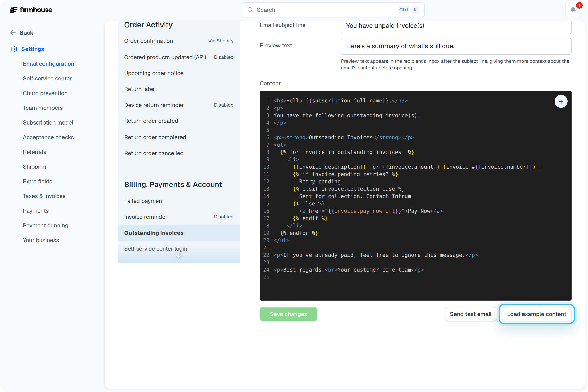This screenshot has height=392, width=588.
Task: Select Order confirmation email template
Action: (x=179, y=41)
